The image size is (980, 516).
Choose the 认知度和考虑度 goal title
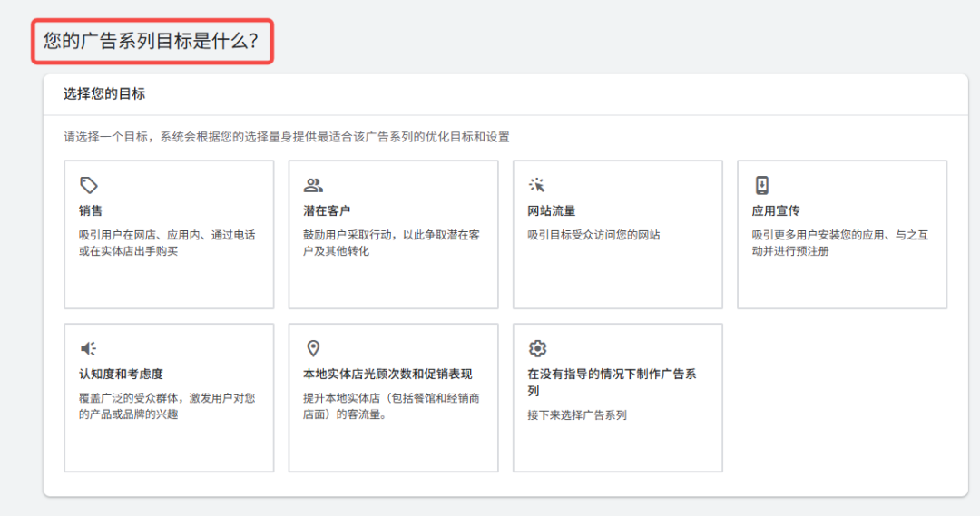122,375
